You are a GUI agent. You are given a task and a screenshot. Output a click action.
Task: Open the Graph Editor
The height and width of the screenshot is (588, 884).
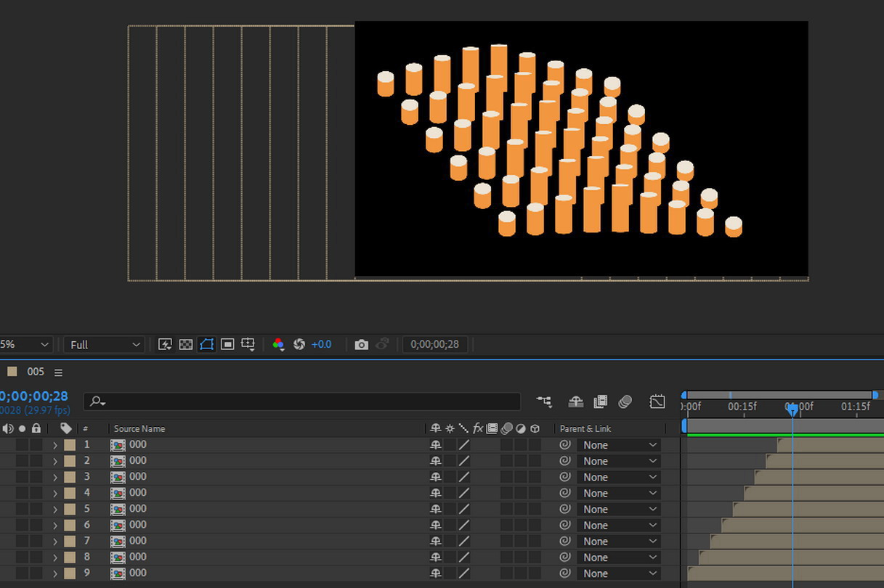pyautogui.click(x=657, y=401)
